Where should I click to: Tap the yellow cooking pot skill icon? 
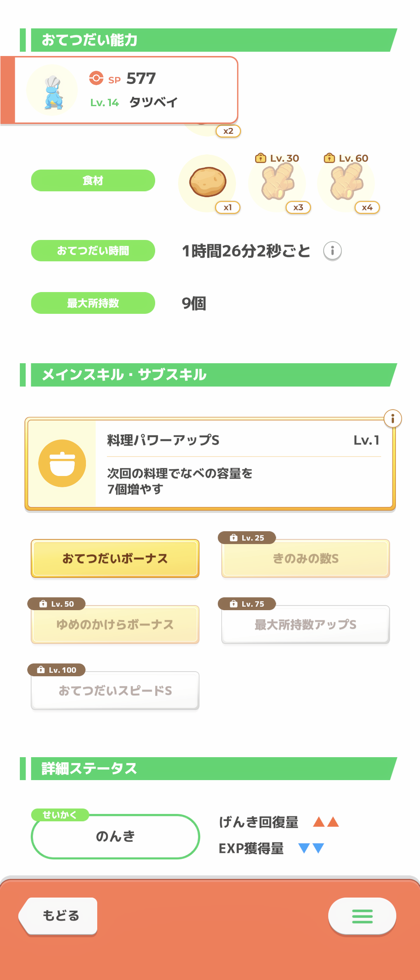pos(62,463)
